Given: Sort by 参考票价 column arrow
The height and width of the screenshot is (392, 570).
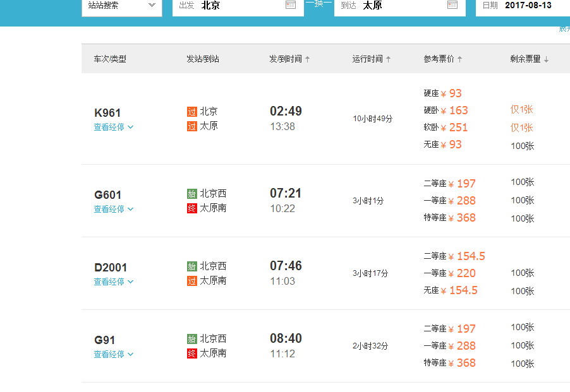Looking at the screenshot, I should (x=459, y=59).
